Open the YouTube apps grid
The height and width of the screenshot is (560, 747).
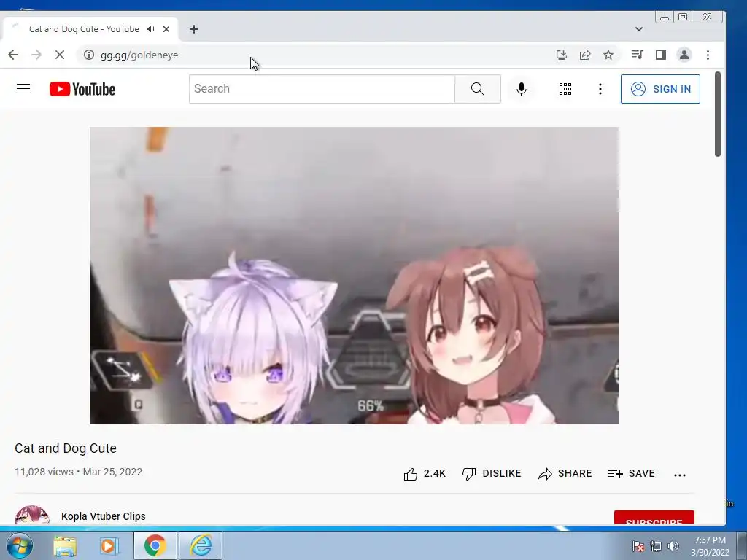565,89
